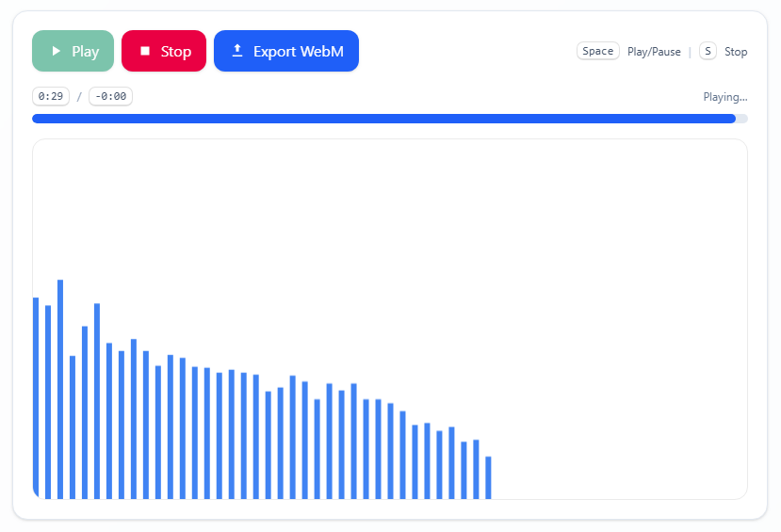The image size is (781, 532).
Task: Click the red Stop button
Action: (164, 51)
